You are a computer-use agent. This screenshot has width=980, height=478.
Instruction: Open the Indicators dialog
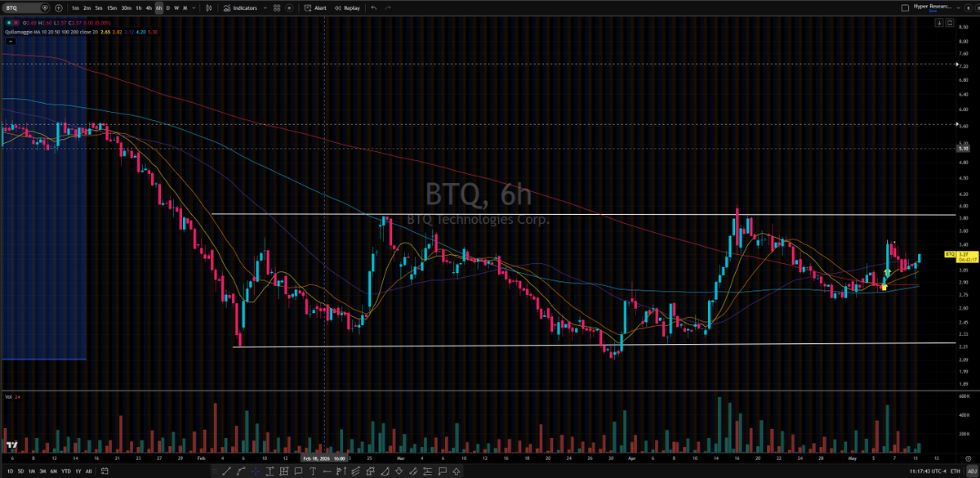(240, 7)
